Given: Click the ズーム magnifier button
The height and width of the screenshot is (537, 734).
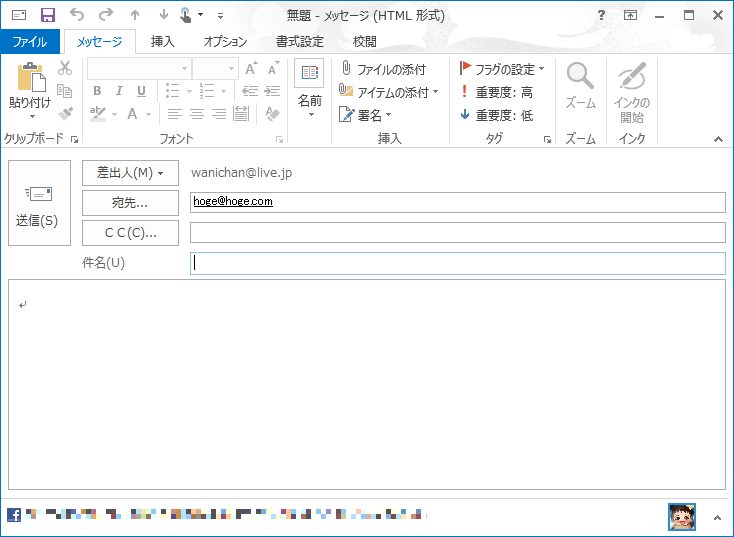Looking at the screenshot, I should pos(580,86).
